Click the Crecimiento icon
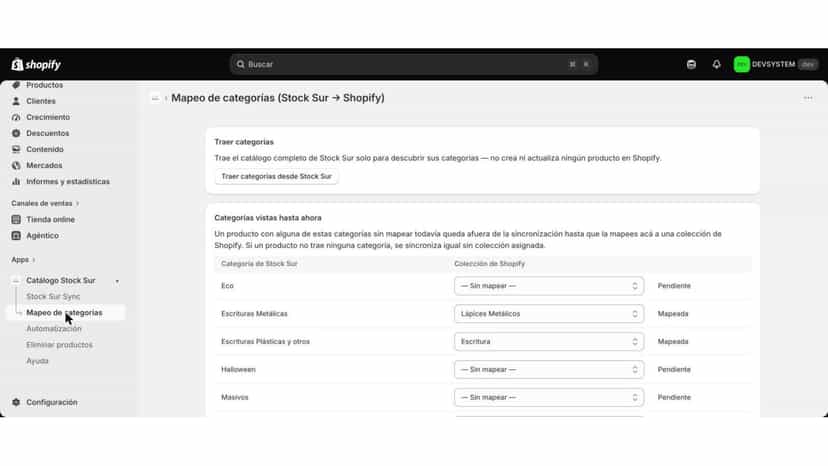This screenshot has height=466, width=828. coord(16,117)
